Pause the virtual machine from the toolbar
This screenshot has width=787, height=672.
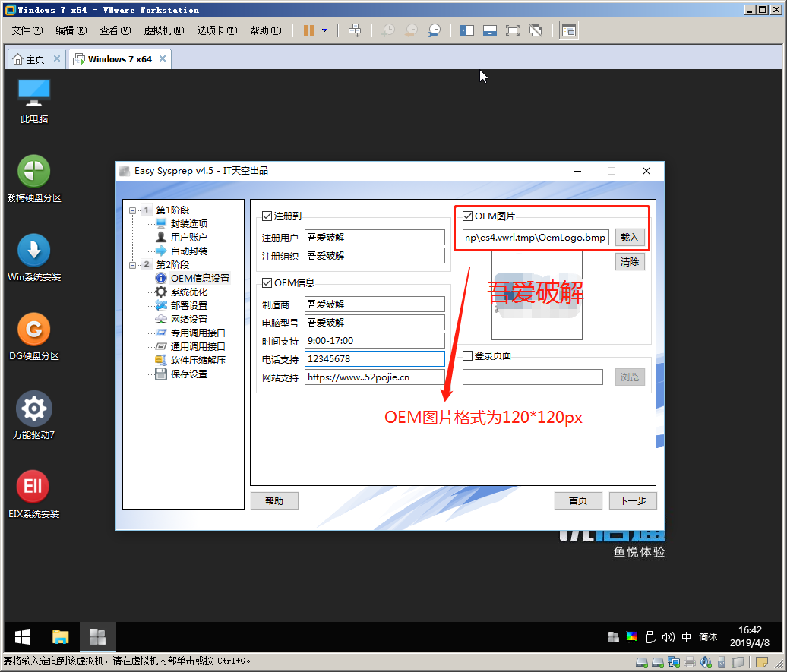point(308,30)
